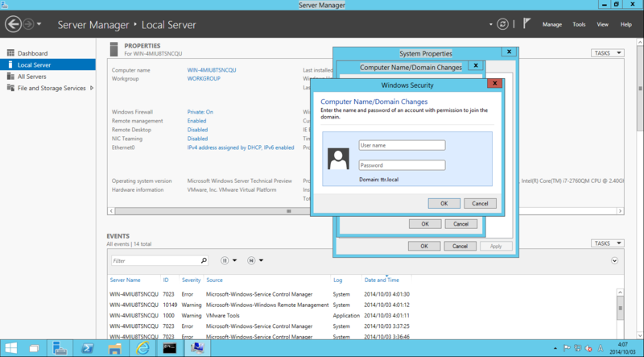This screenshot has width=644, height=357.
Task: Click Windows Firewall Private: On link
Action: 200,112
